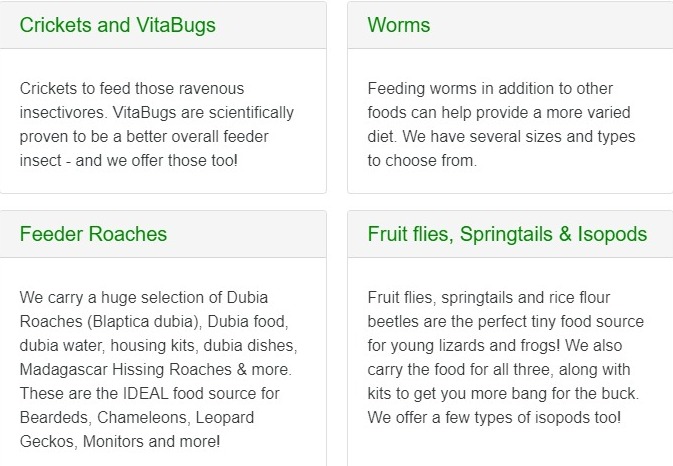Click the line "Crickets to feed those ravenous"

pos(132,88)
